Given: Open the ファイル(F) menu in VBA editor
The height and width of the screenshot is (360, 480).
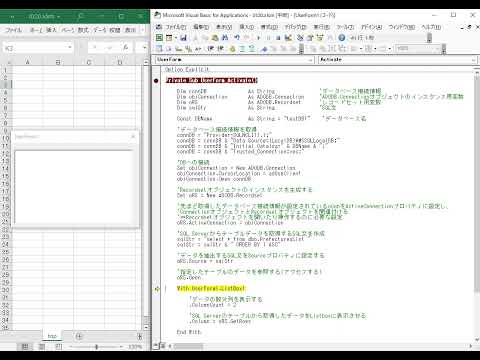Looking at the screenshot, I should pyautogui.click(x=176, y=27).
